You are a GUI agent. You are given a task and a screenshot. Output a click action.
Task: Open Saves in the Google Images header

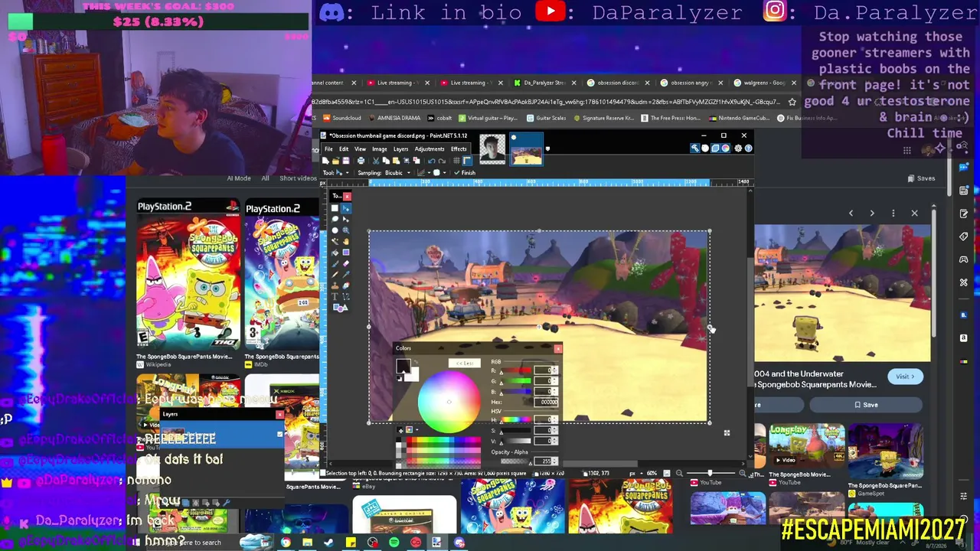[x=921, y=178]
